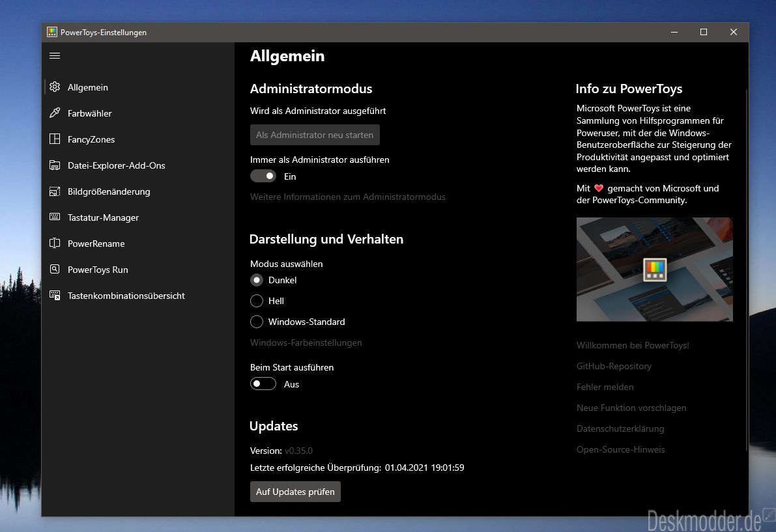
Task: Click the Wird als Administrator ausgeführt text
Action: tap(318, 111)
